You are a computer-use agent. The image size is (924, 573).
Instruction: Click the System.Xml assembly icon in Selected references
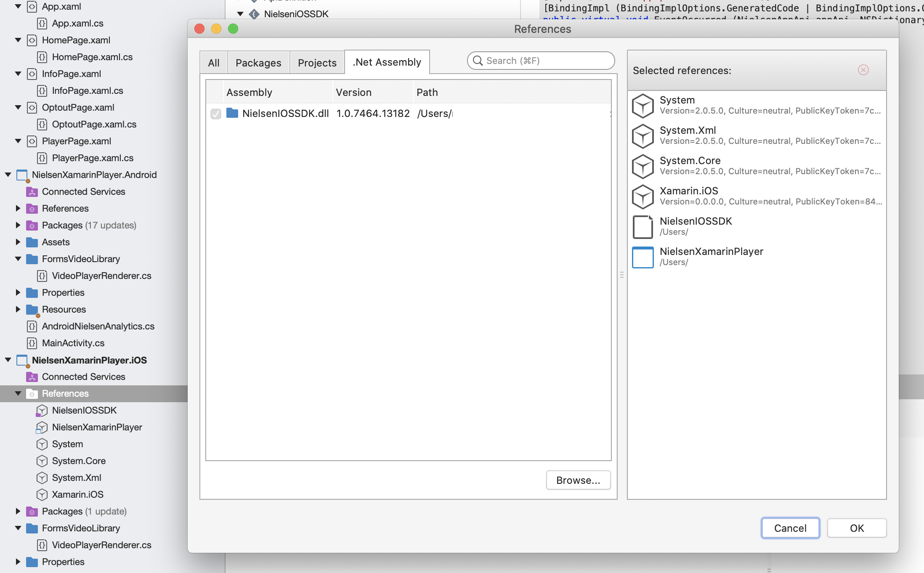coord(643,136)
